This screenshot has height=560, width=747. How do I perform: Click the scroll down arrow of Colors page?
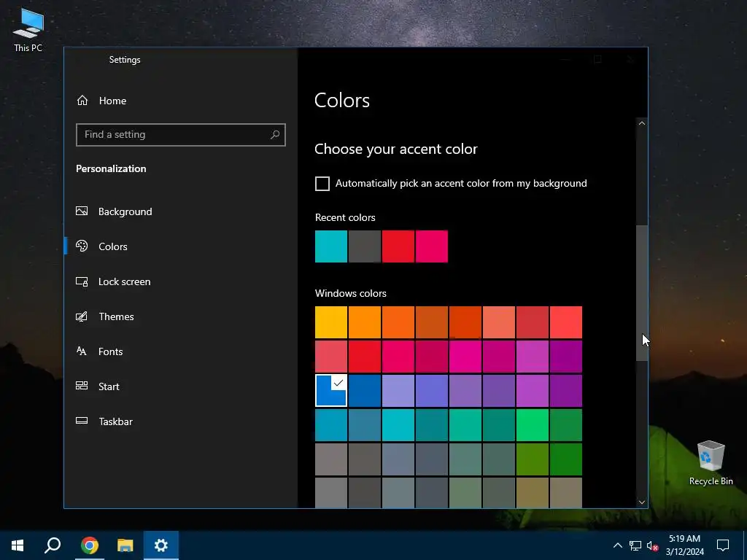pyautogui.click(x=642, y=502)
